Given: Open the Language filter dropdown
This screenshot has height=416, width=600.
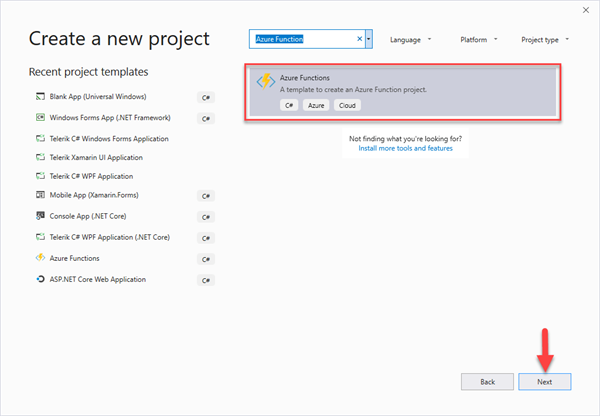Looking at the screenshot, I should (x=411, y=40).
